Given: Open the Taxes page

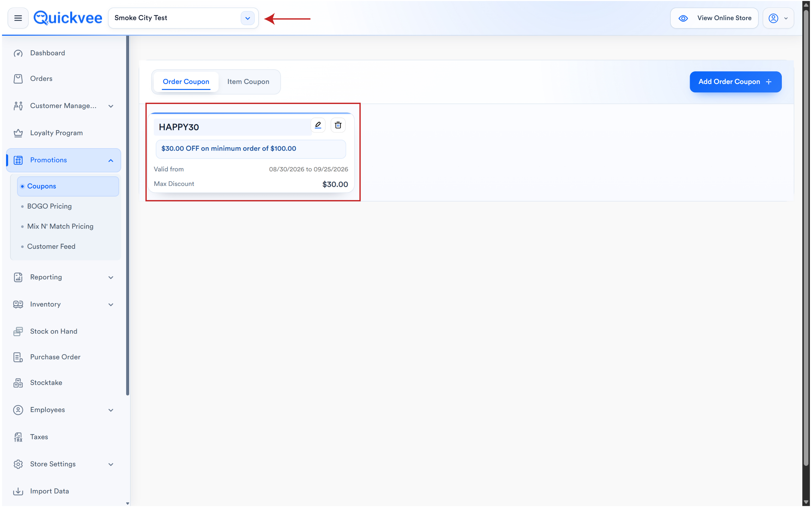Looking at the screenshot, I should [x=39, y=437].
